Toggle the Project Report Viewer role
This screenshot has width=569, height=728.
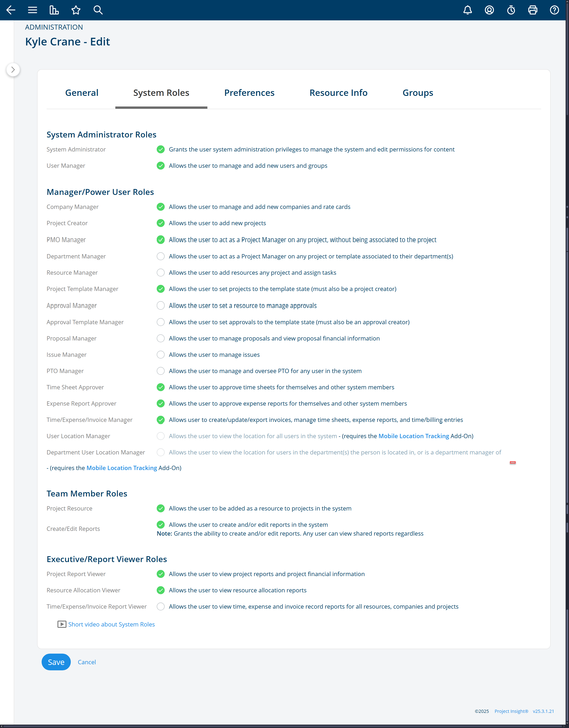click(x=161, y=574)
